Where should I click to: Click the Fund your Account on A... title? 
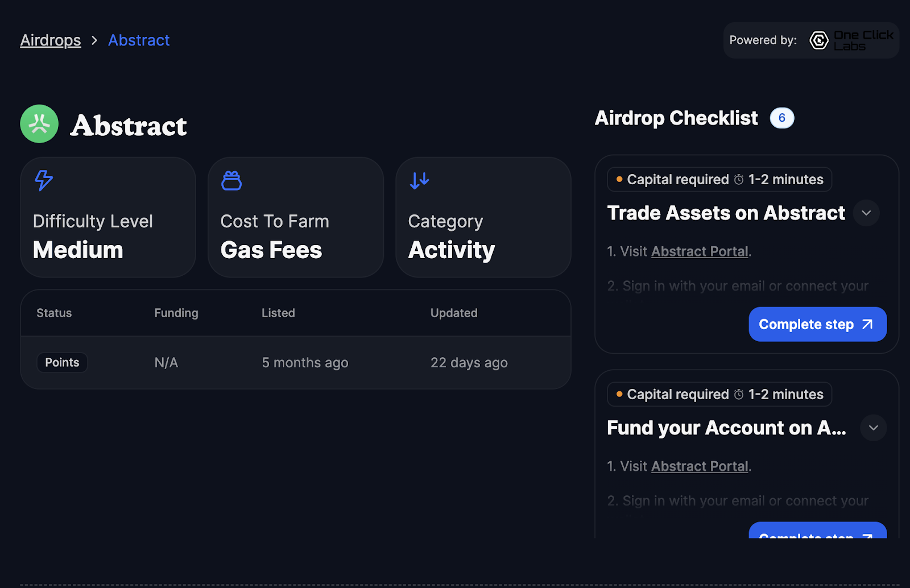(726, 428)
